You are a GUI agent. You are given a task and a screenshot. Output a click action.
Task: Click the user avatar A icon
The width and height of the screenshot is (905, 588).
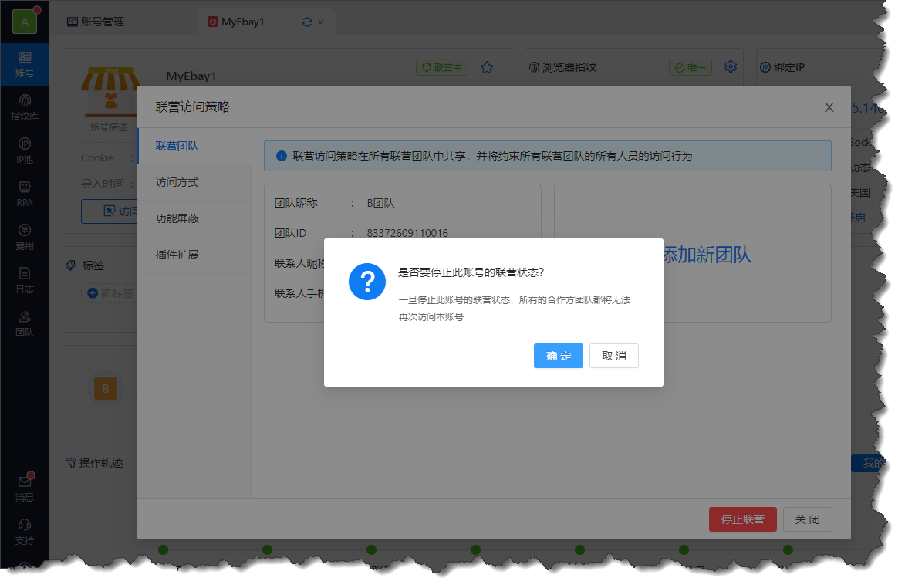(25, 22)
